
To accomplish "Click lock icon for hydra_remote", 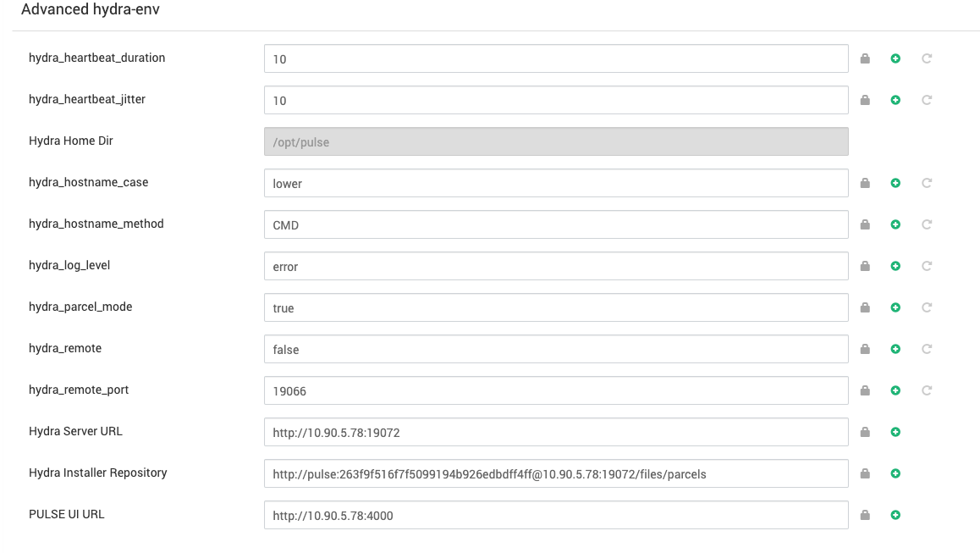I will tap(865, 348).
